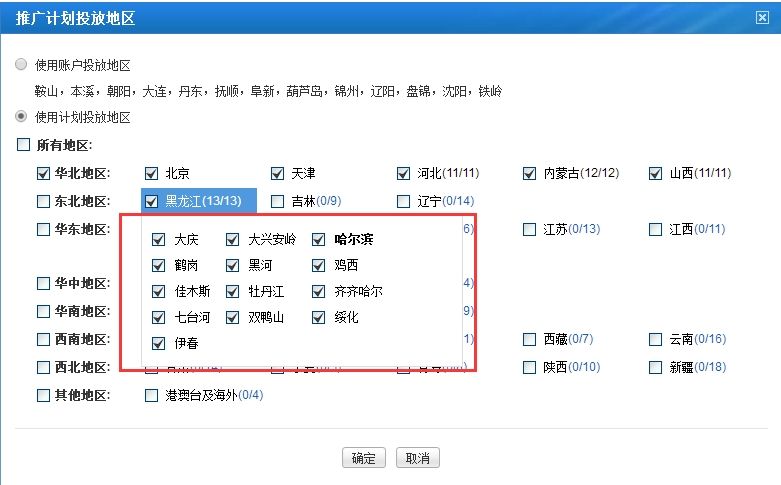781x485 pixels.
Task: Select 使用账户投放地区 radio option
Action: click(x=21, y=65)
